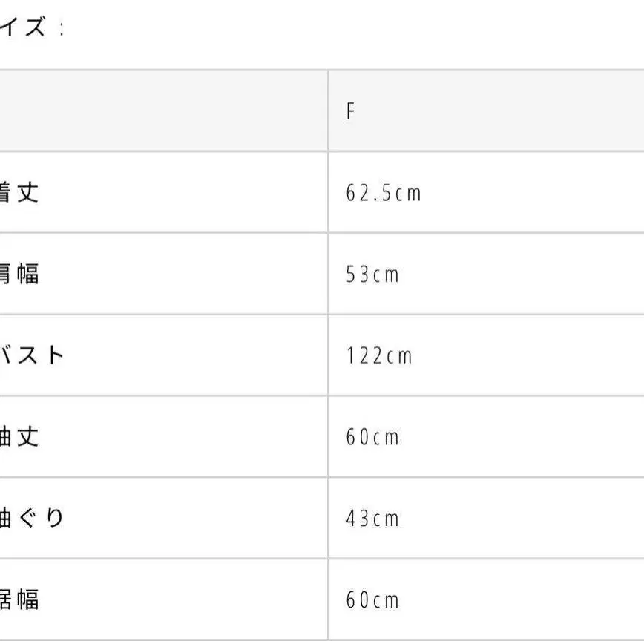The image size is (644, 644).
Task: Click the 60cm value in 裾幅 row
Action: [x=372, y=599]
